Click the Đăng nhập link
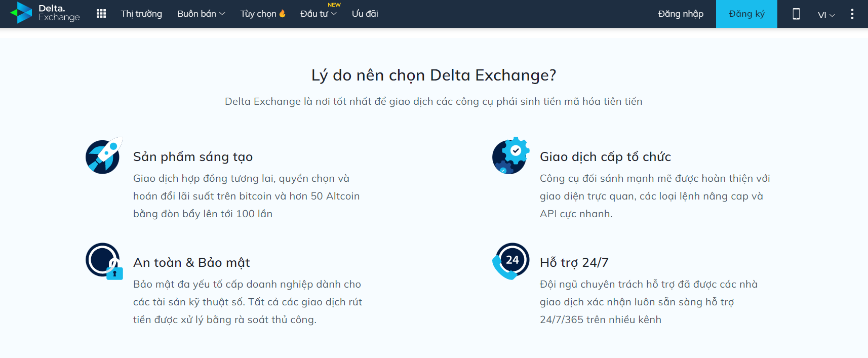This screenshot has height=358, width=868. pos(681,14)
